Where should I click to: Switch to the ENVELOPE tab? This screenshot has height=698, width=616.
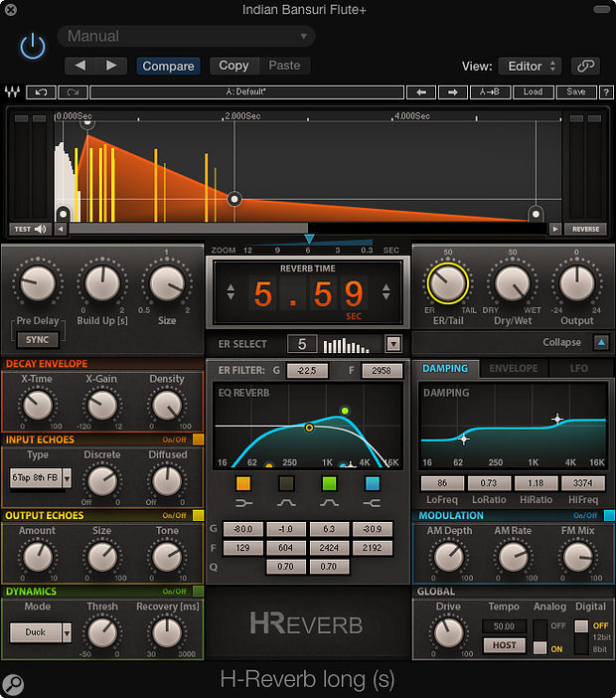coord(514,369)
